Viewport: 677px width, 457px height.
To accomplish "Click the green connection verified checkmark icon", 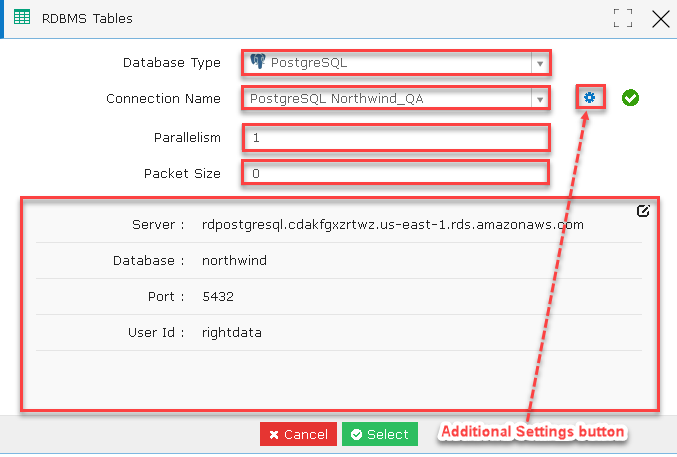I will 630,98.
